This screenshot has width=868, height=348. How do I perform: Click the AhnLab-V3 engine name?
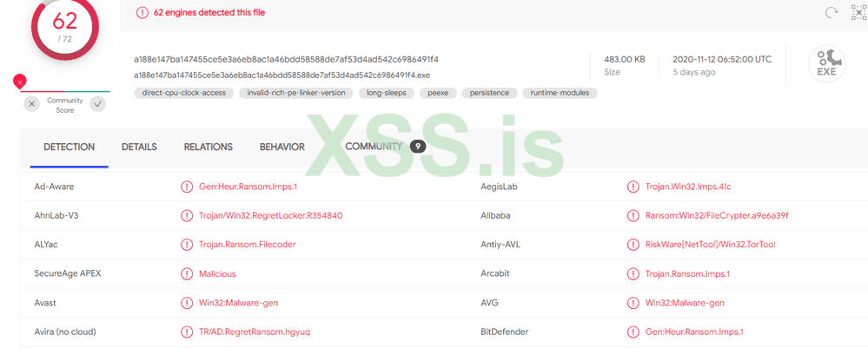point(56,215)
